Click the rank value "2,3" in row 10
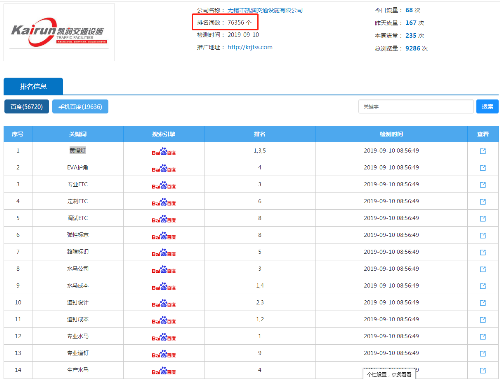 [x=260, y=302]
